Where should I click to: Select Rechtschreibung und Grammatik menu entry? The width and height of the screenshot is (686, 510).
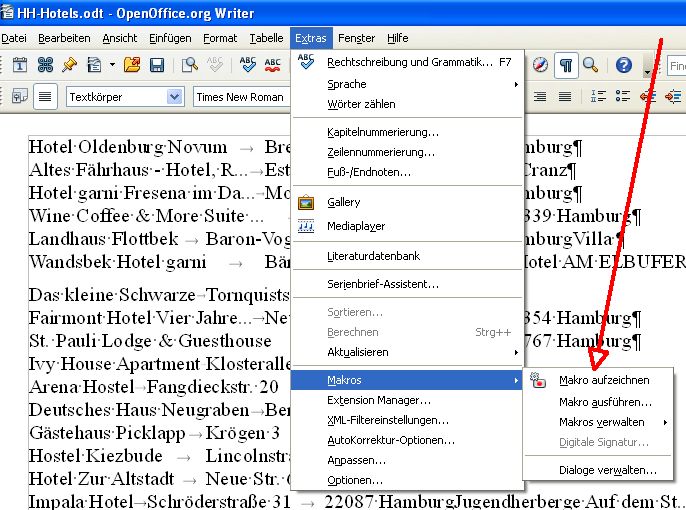coord(407,62)
